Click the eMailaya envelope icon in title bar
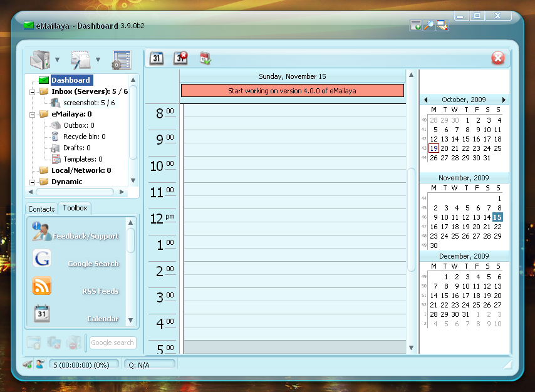This screenshot has width=535, height=392. [29, 26]
